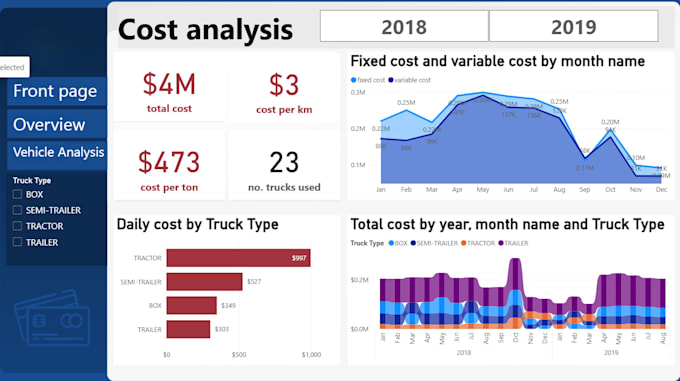Screen dimensions: 680x381
Task: Click 'Total cost by year, month name and Truck Type' title
Action: [507, 224]
